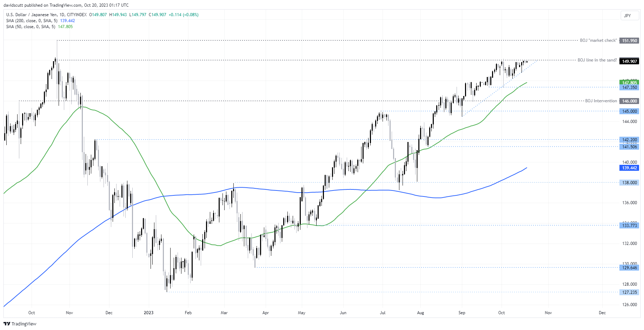Click the BOJ line in the sand annotation

[x=597, y=60]
